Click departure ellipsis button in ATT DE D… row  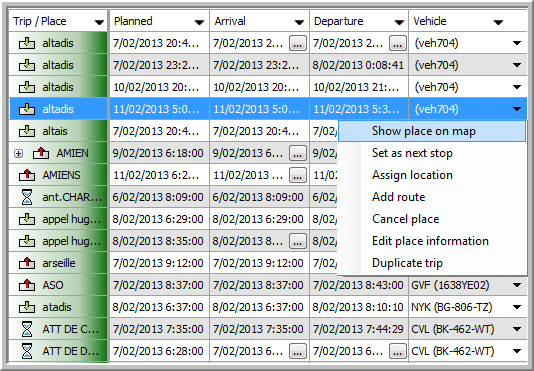[x=398, y=351]
